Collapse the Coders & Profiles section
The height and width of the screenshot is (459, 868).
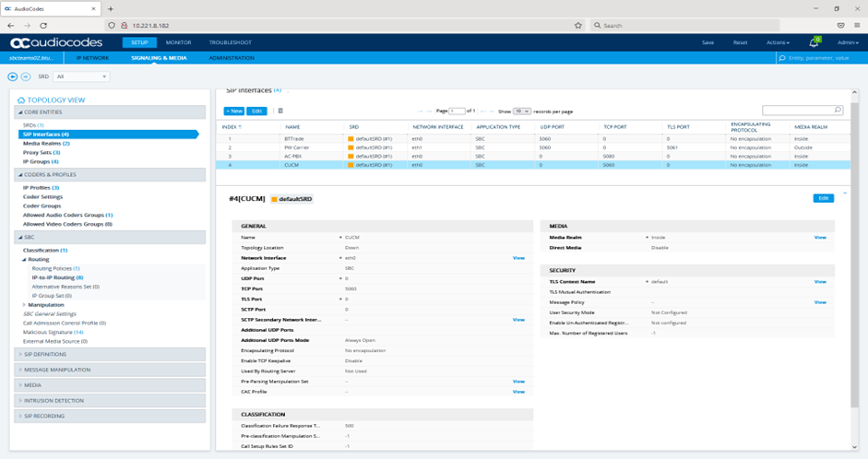click(x=110, y=175)
